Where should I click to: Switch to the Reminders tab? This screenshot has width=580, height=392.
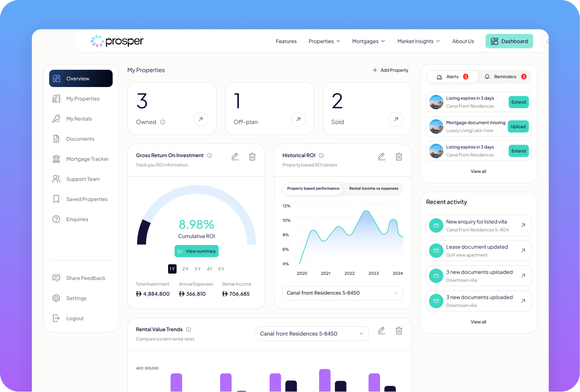coord(505,77)
